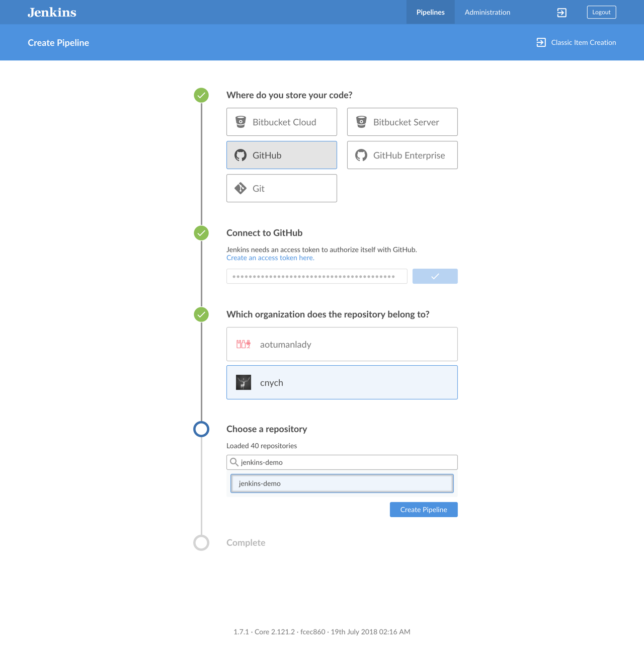Click the Bitbucket Cloud bucket icon
Viewport: 644px width, 648px height.
(240, 122)
